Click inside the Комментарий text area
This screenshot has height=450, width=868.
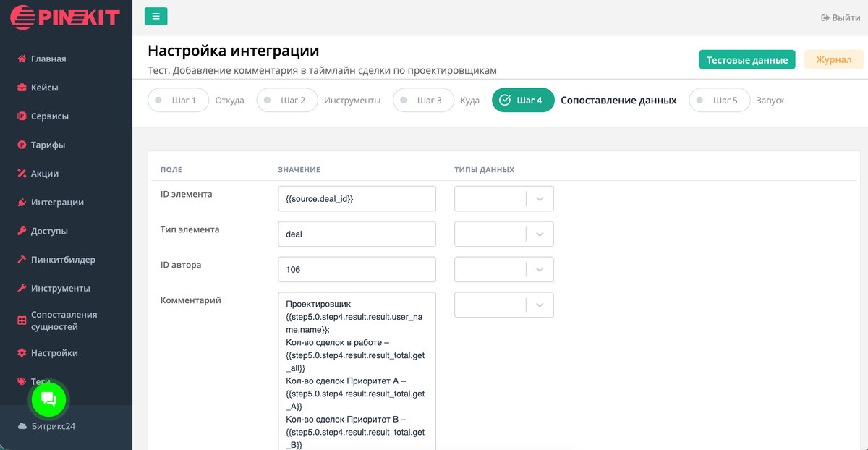coord(357,371)
